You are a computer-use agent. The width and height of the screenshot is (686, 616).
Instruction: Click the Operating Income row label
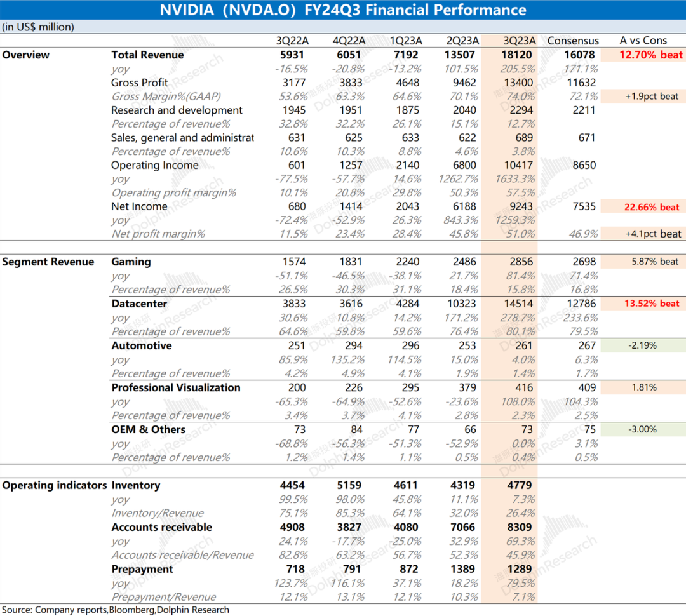(x=154, y=166)
